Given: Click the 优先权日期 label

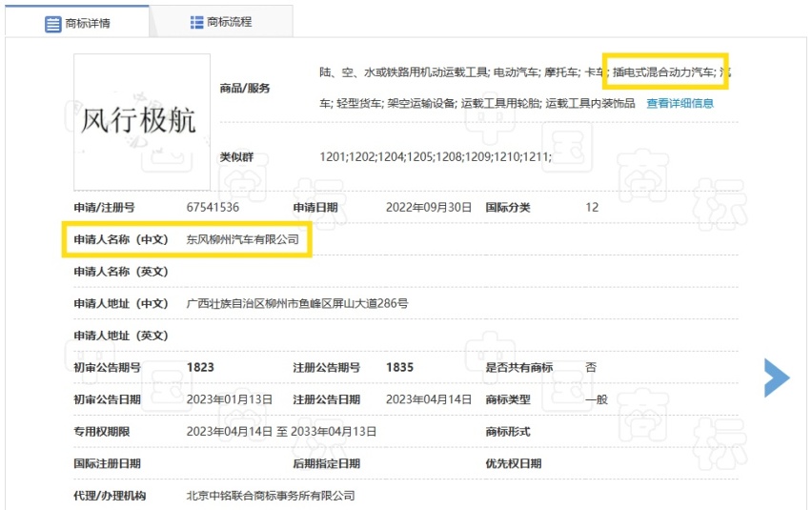Looking at the screenshot, I should point(513,463).
